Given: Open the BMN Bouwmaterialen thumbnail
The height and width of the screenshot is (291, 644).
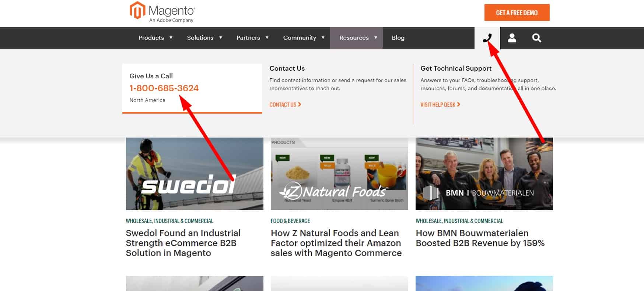Looking at the screenshot, I should 484,174.
